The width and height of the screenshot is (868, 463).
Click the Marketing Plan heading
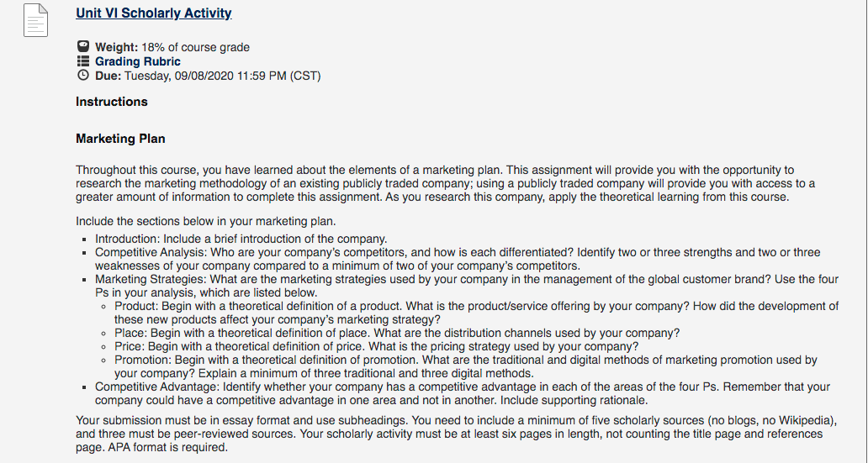(x=120, y=139)
